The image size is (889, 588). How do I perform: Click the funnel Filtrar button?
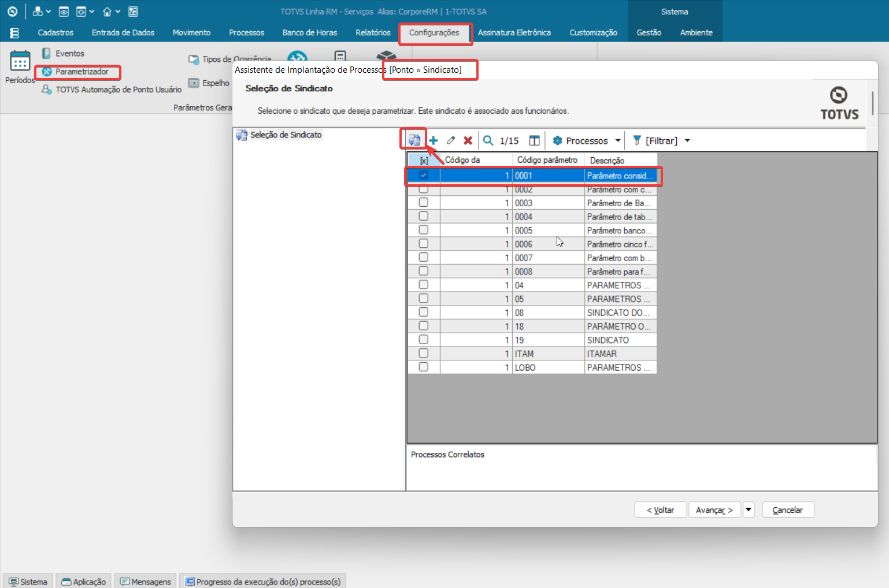(655, 140)
